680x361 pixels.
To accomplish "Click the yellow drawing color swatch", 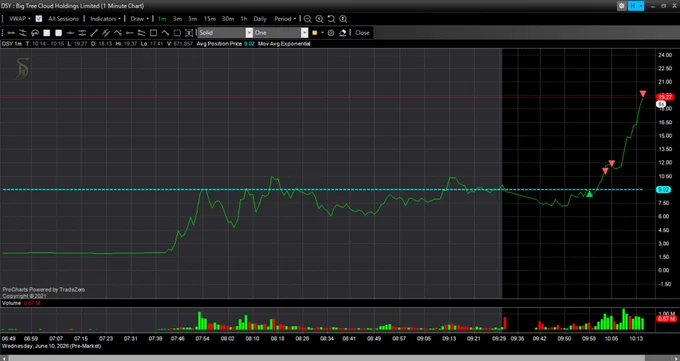I will (315, 33).
